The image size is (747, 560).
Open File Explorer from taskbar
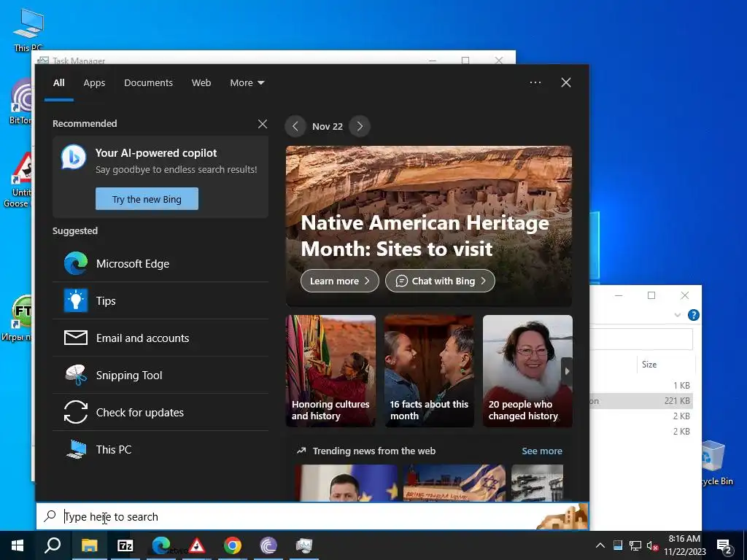pyautogui.click(x=90, y=545)
